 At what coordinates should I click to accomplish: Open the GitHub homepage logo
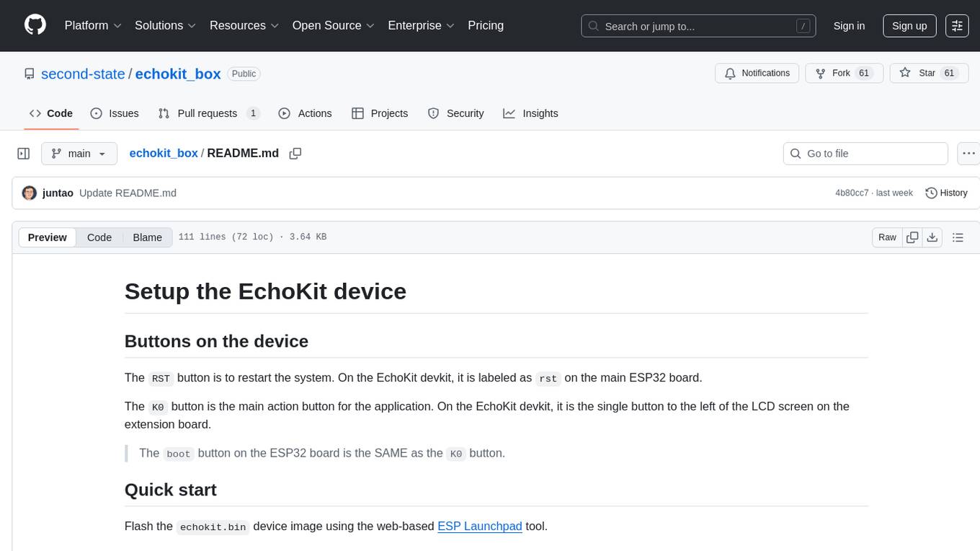(35, 25)
